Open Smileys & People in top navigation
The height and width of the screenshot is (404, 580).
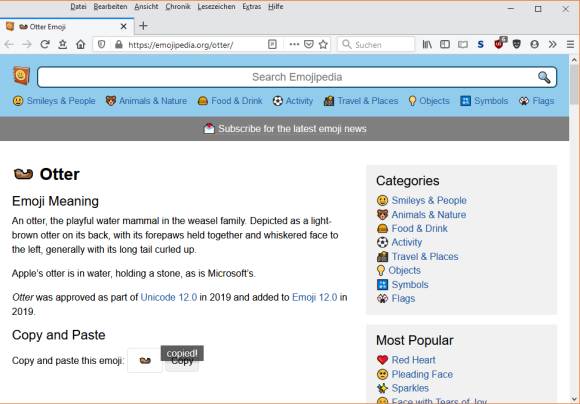(x=54, y=101)
